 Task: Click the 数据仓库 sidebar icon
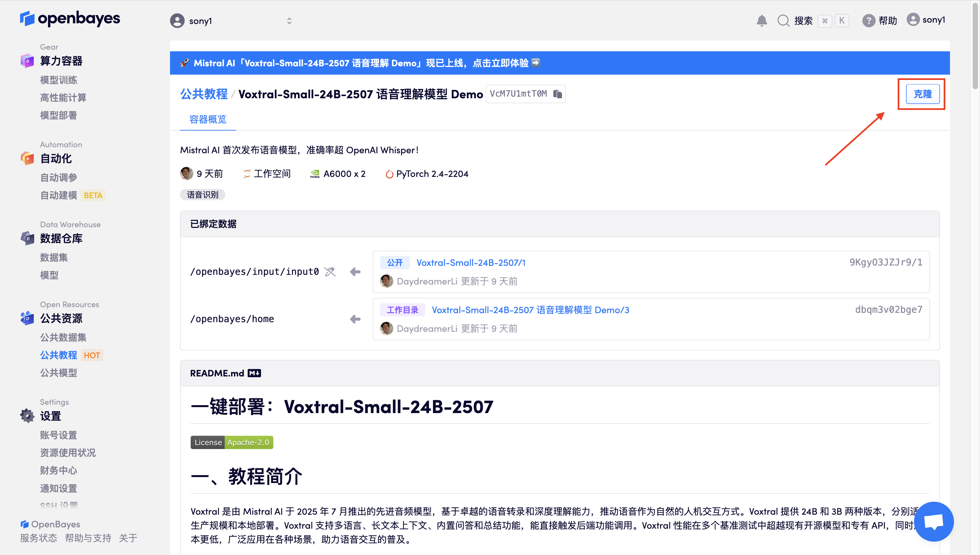[x=27, y=238]
